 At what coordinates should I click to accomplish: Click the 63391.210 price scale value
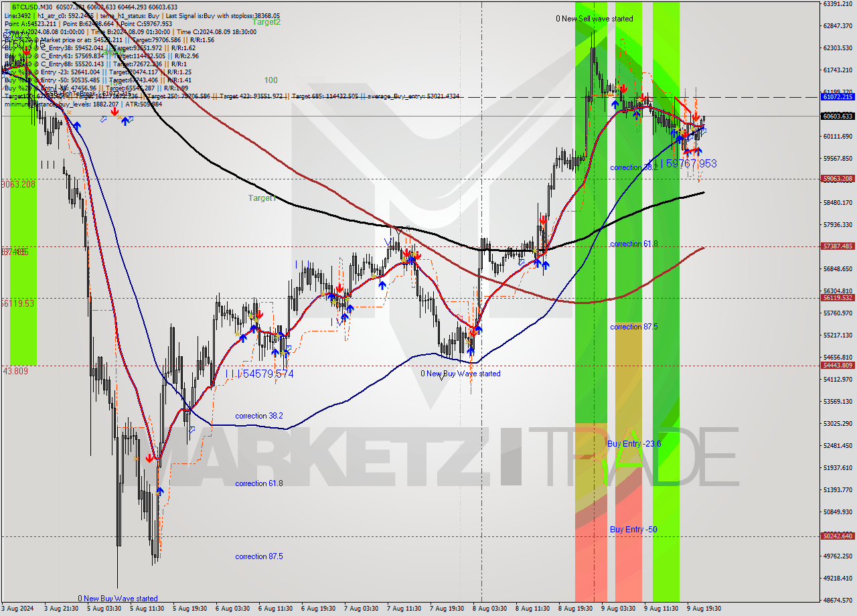pos(838,4)
